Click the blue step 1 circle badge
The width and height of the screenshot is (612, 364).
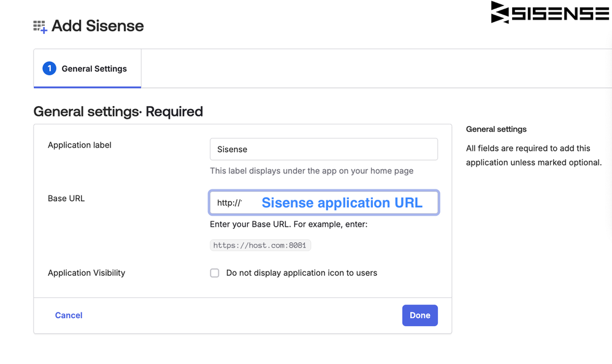coord(49,69)
